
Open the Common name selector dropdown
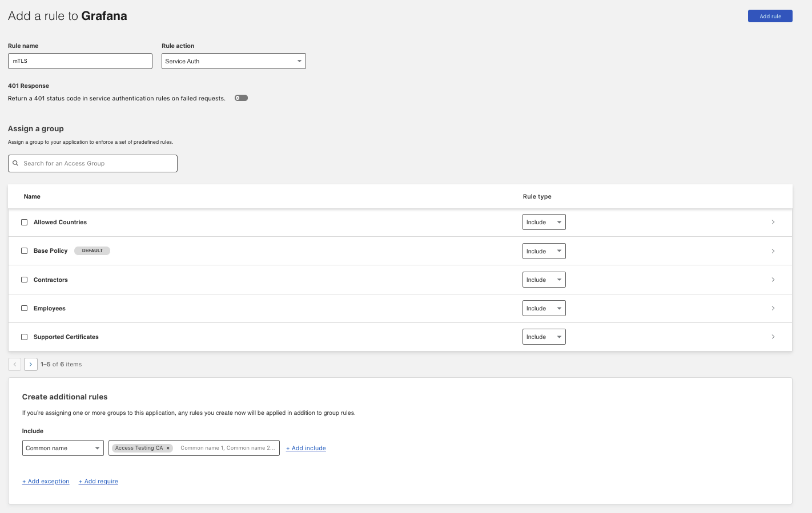coord(63,448)
